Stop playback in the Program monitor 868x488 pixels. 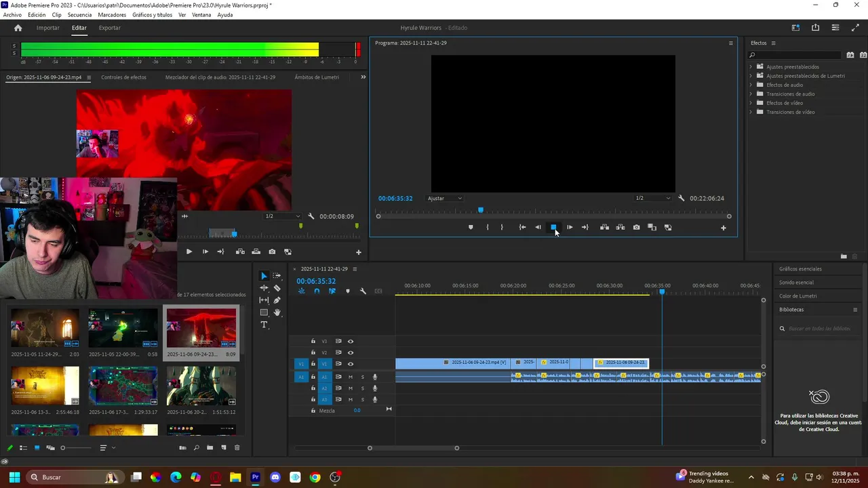pos(553,228)
